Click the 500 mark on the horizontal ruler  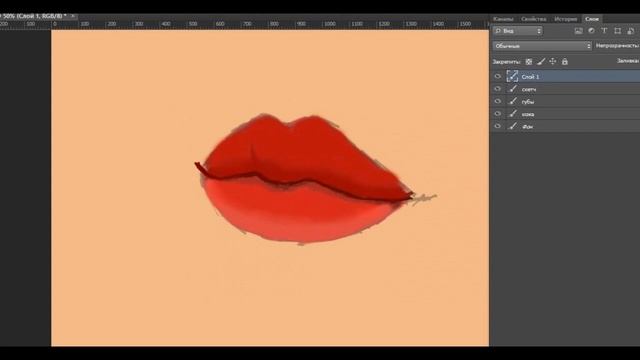[x=193, y=24]
